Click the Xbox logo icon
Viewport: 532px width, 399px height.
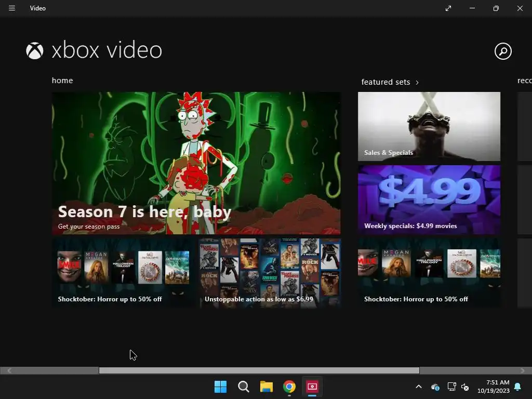tap(35, 50)
